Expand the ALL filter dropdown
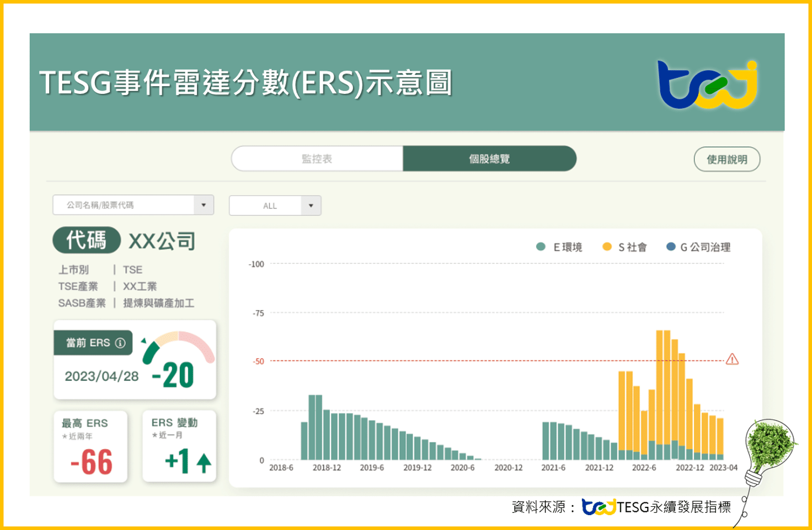This screenshot has width=812, height=530. (x=311, y=206)
